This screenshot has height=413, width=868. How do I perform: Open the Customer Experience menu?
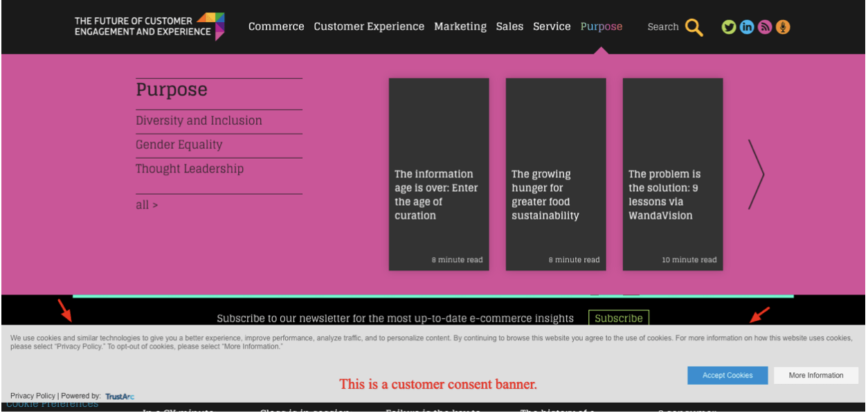point(369,26)
